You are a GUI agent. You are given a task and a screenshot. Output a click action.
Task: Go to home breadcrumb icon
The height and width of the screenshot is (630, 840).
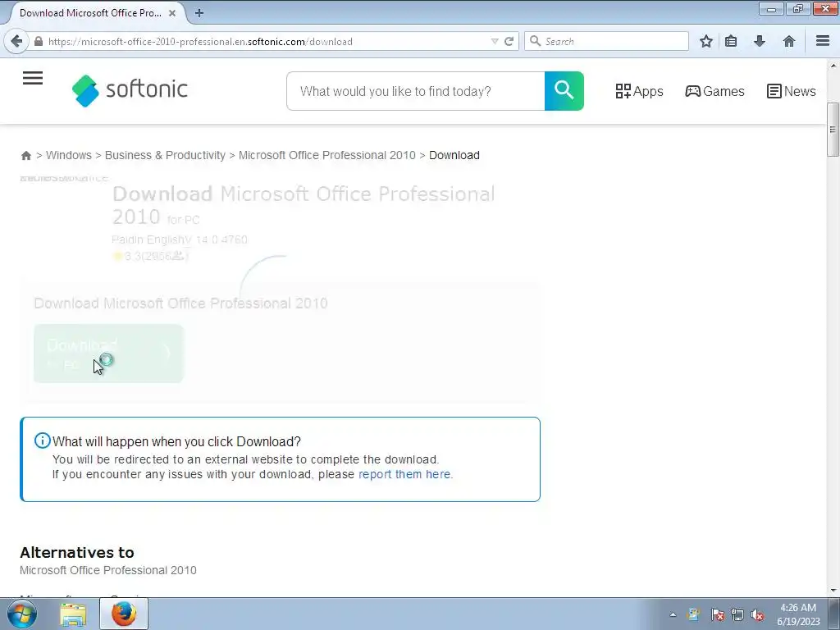25,155
